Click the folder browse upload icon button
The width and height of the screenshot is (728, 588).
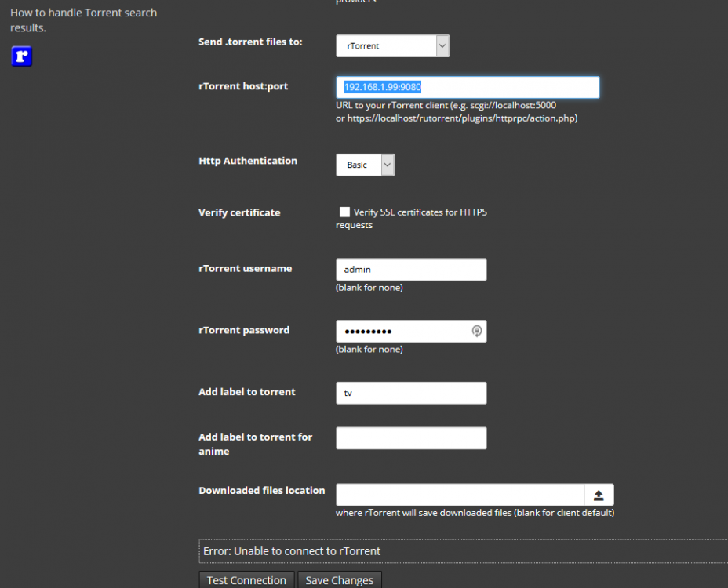[x=599, y=495]
